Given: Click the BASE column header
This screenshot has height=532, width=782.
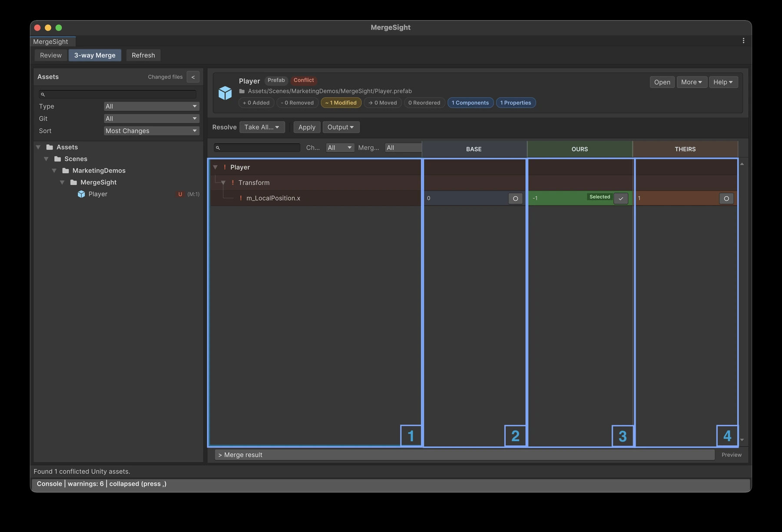Looking at the screenshot, I should 474,149.
